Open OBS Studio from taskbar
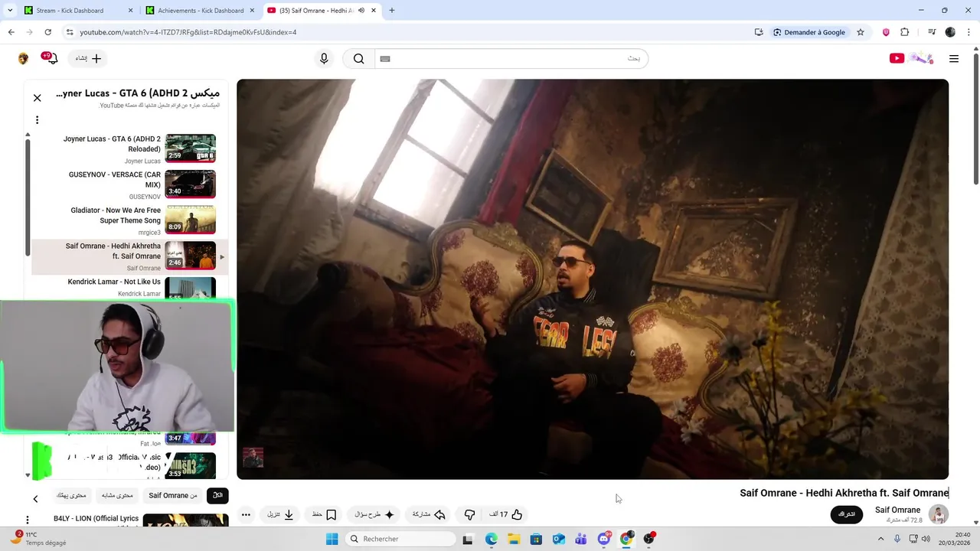This screenshot has height=551, width=980. click(649, 539)
